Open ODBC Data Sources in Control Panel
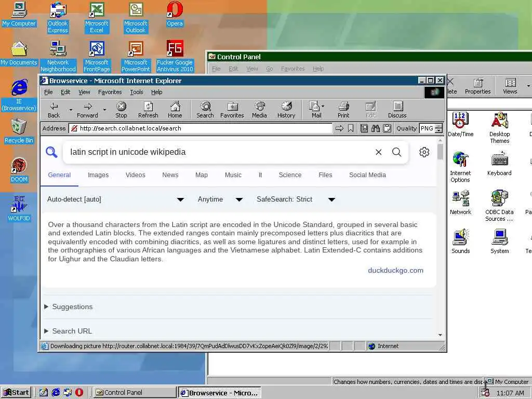Viewport: 532px width, 399px height. [499, 206]
